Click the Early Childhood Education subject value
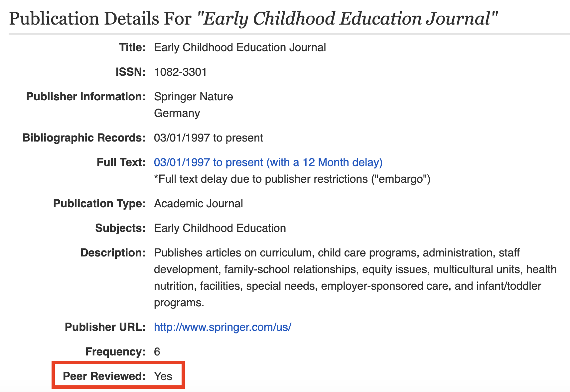The image size is (570, 392). point(220,228)
